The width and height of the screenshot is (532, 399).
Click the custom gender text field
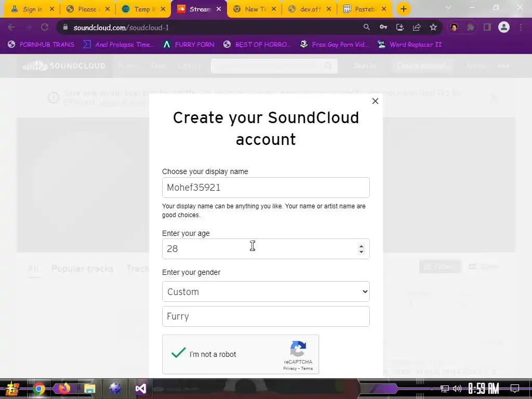[265, 316]
